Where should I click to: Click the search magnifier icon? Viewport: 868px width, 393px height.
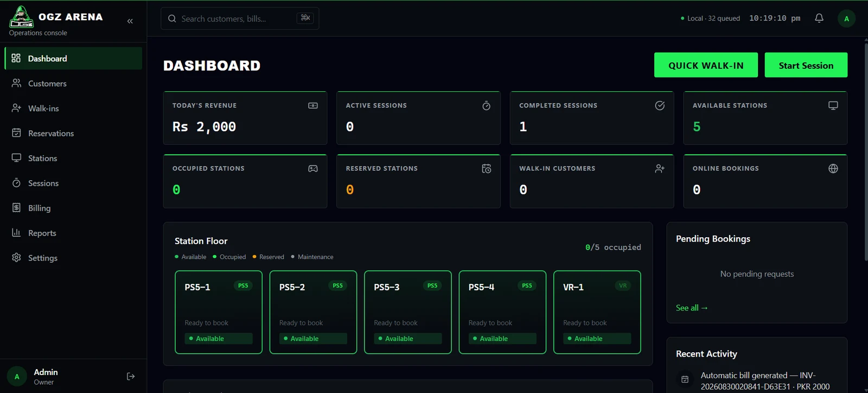tap(172, 18)
